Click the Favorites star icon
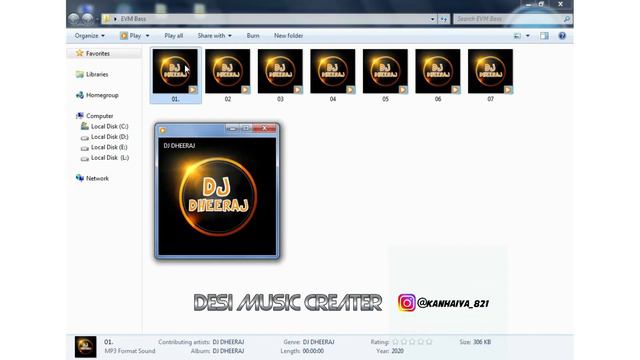This screenshot has height=360, width=640. [80, 53]
